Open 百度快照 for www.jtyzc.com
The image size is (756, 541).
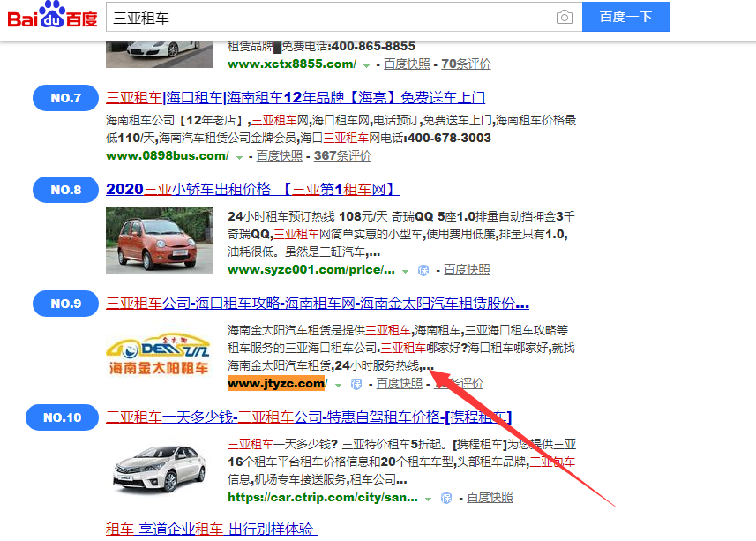400,383
